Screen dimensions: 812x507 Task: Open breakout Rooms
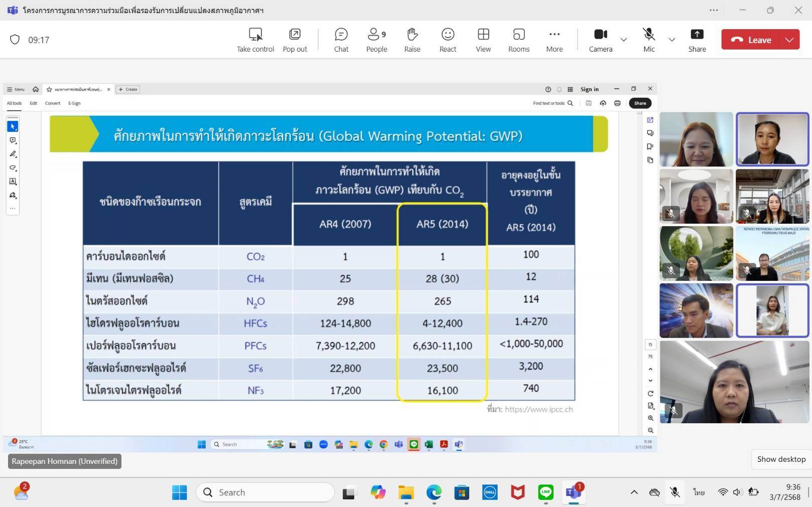tap(518, 40)
